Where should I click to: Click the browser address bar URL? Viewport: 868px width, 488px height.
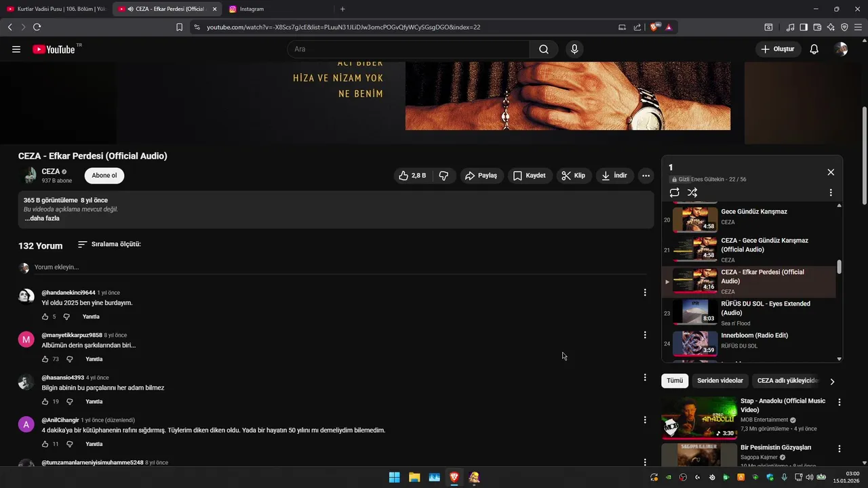344,27
